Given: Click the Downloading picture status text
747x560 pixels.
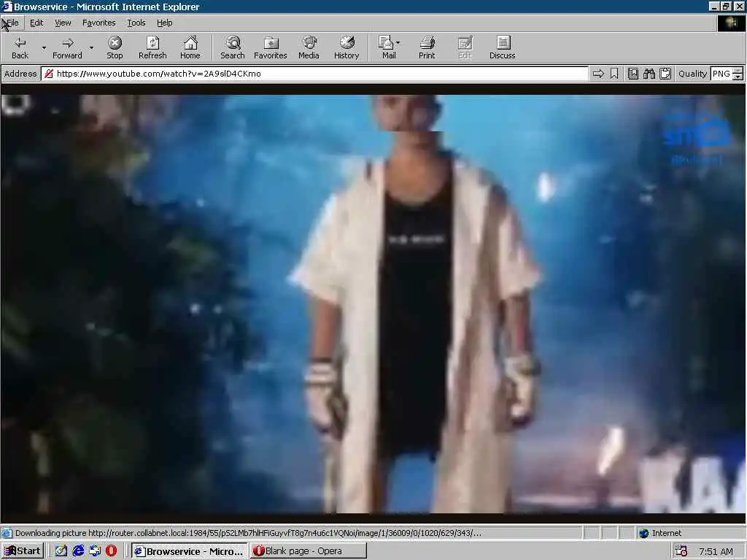Looking at the screenshot, I should pos(248,533).
